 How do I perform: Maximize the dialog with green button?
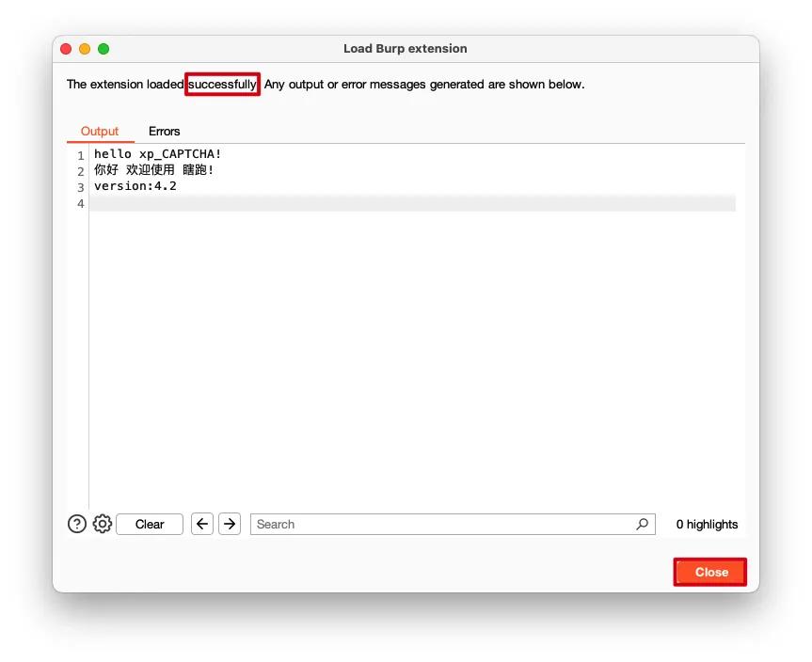[103, 49]
